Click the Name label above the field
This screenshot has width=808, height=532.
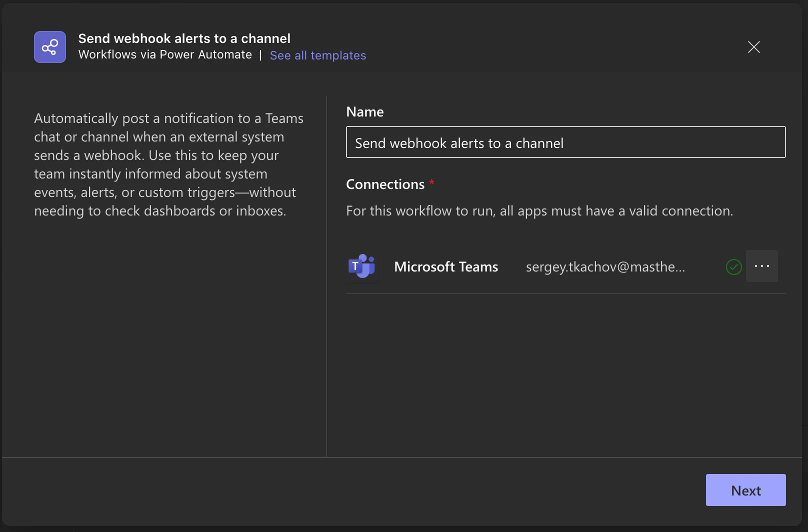[x=365, y=112]
